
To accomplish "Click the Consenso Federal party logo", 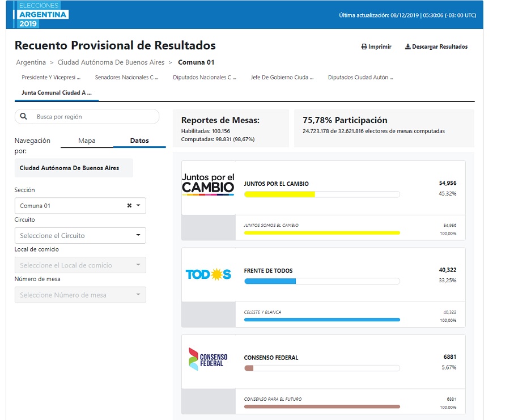I will [208, 359].
